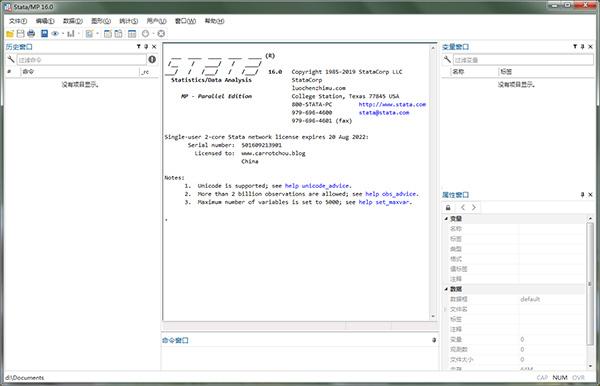
Task: Click the stata@stata.com email link
Action: (x=384, y=112)
